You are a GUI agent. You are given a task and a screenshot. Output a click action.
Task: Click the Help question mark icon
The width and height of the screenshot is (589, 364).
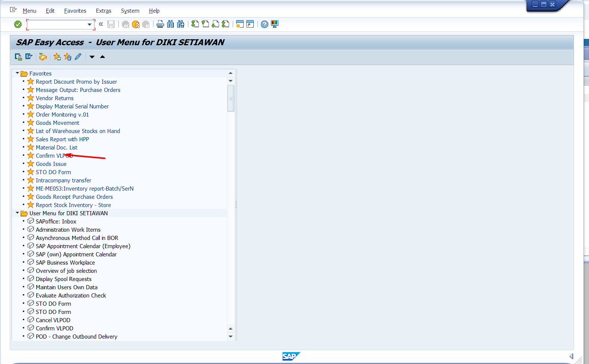(264, 24)
